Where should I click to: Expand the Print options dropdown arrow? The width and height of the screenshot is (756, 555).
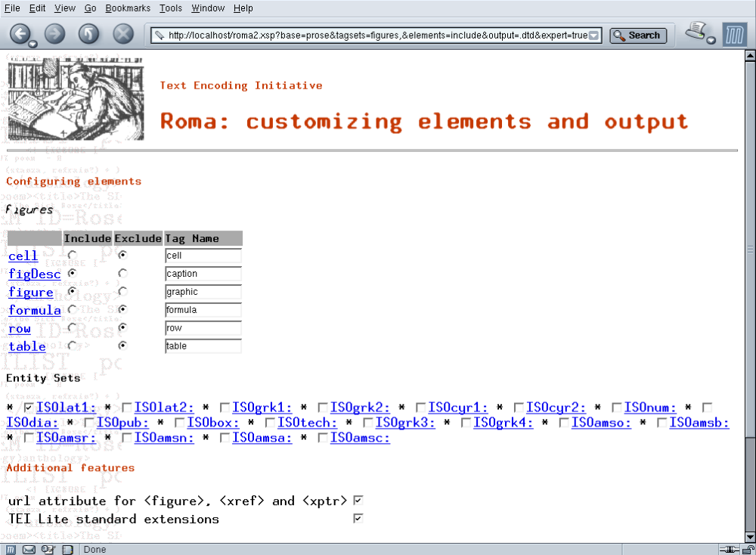pos(712,40)
